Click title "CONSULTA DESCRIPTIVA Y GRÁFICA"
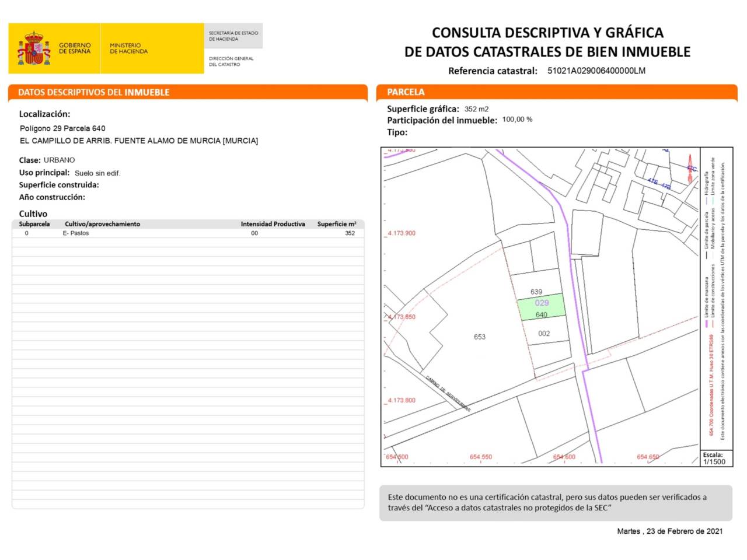747x560 pixels. click(547, 33)
